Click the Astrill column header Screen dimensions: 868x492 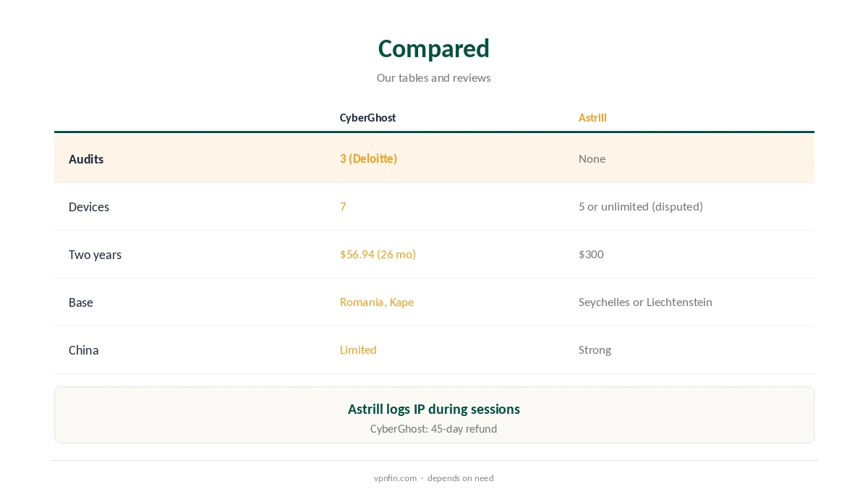(592, 118)
